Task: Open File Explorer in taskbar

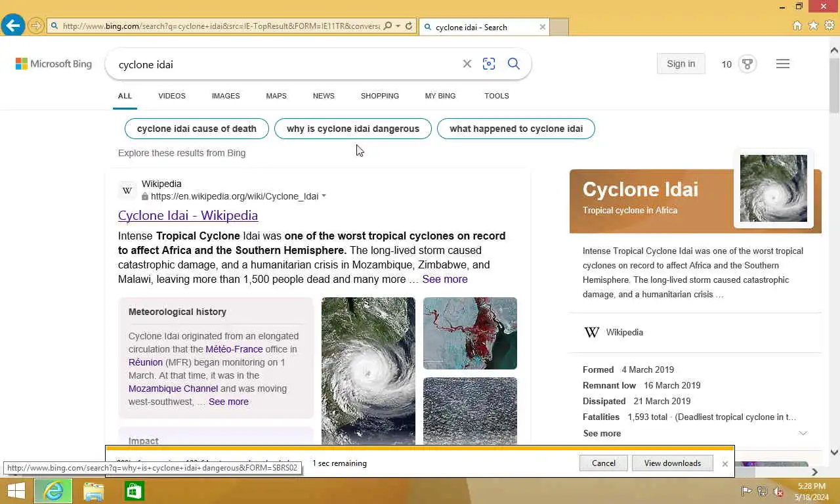Action: pyautogui.click(x=94, y=491)
